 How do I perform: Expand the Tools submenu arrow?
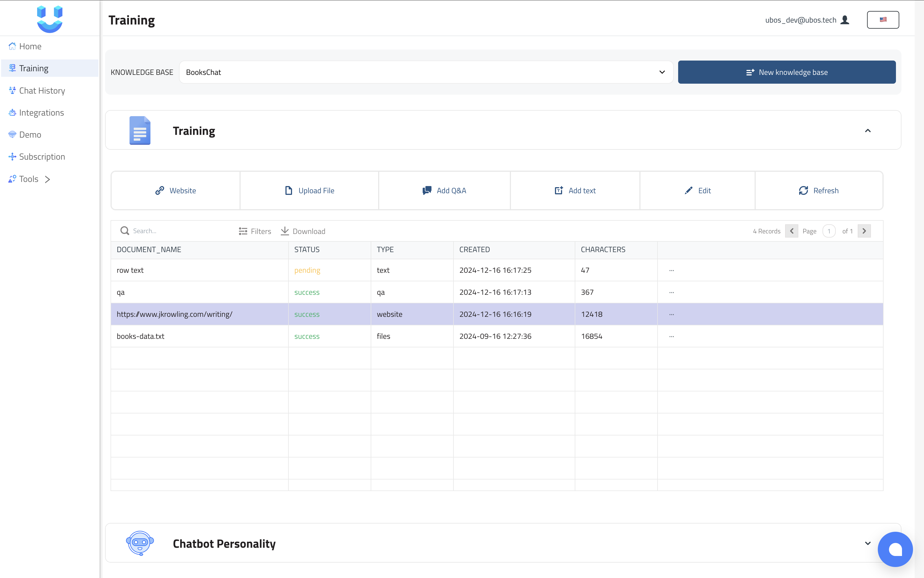(x=47, y=179)
